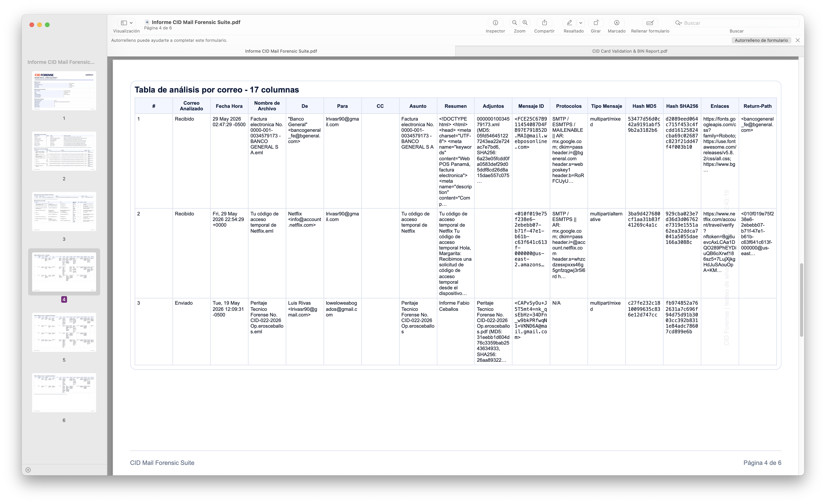Show the Marcado markup toolbar
This screenshot has height=504, width=826.
click(x=616, y=23)
